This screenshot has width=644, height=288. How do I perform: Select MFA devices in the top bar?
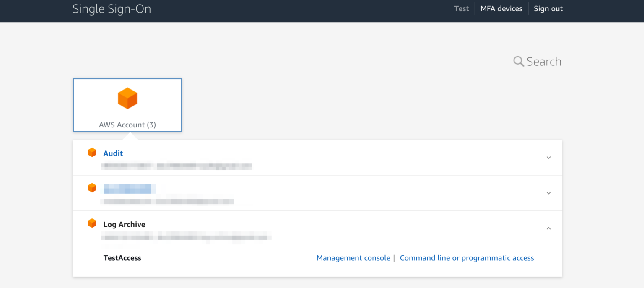coord(501,8)
